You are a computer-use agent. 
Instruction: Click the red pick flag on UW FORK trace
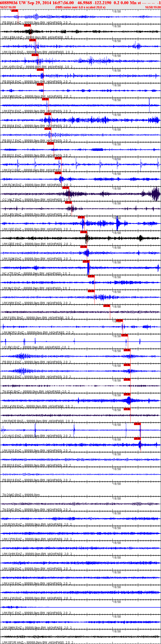(x=107, y=306)
